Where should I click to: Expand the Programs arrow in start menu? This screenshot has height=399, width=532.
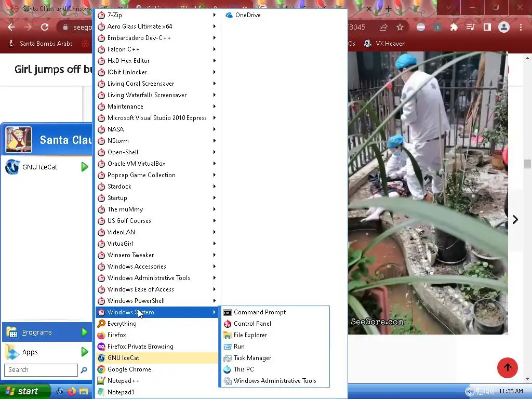point(85,332)
